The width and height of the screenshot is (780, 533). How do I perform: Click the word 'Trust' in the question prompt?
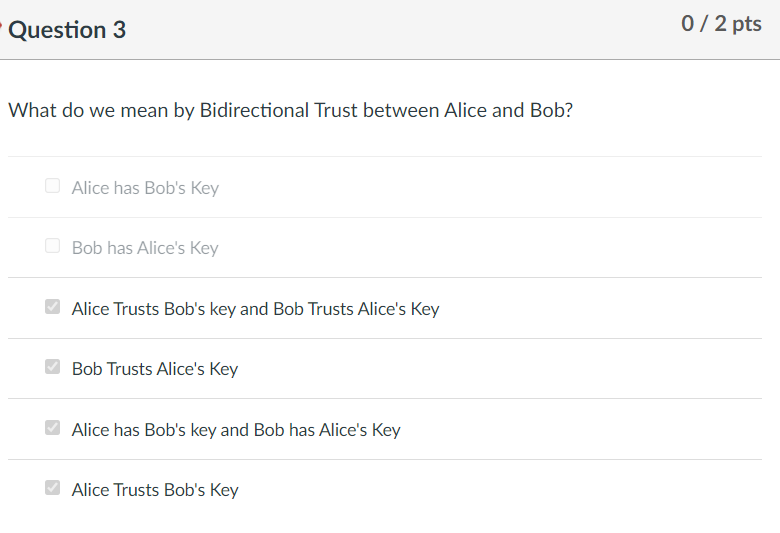[x=336, y=110]
